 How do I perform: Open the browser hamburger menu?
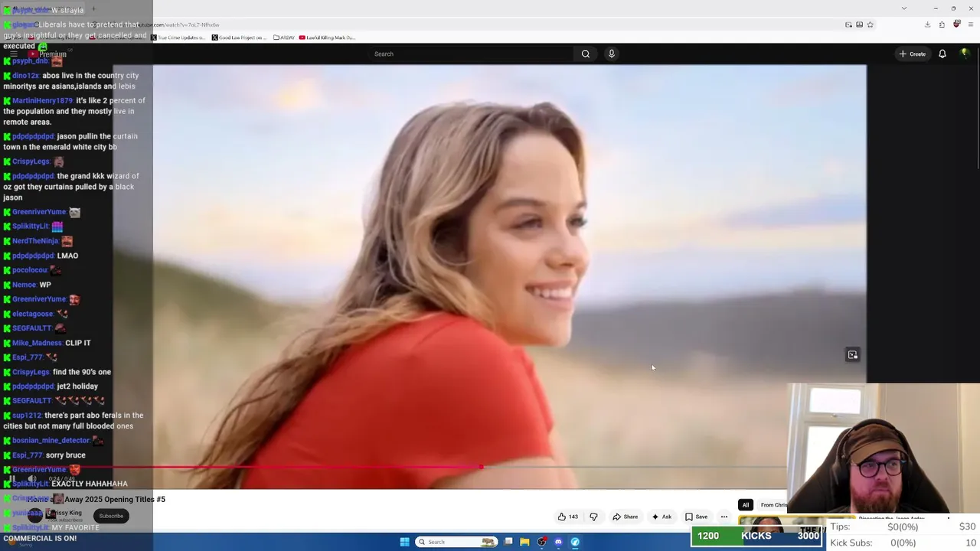tap(969, 24)
